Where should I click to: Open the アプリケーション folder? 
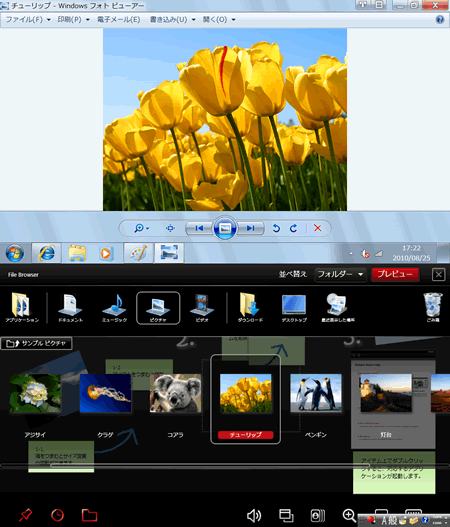tap(22, 308)
